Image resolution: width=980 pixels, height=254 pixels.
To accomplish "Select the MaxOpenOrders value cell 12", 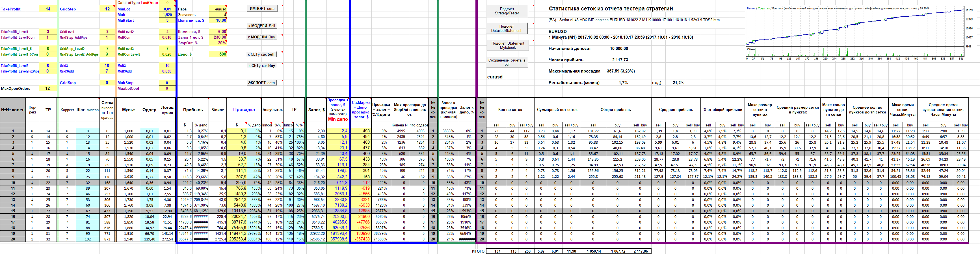I will pyautogui.click(x=48, y=88).
